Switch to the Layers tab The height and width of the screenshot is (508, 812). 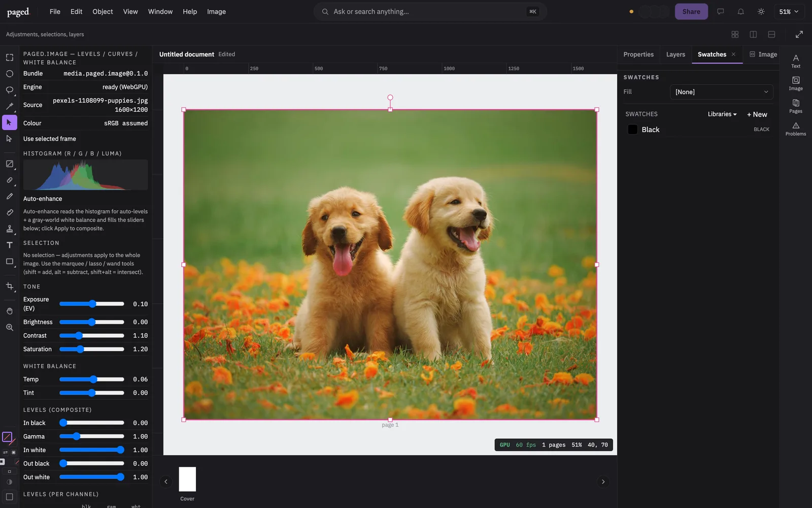click(675, 54)
